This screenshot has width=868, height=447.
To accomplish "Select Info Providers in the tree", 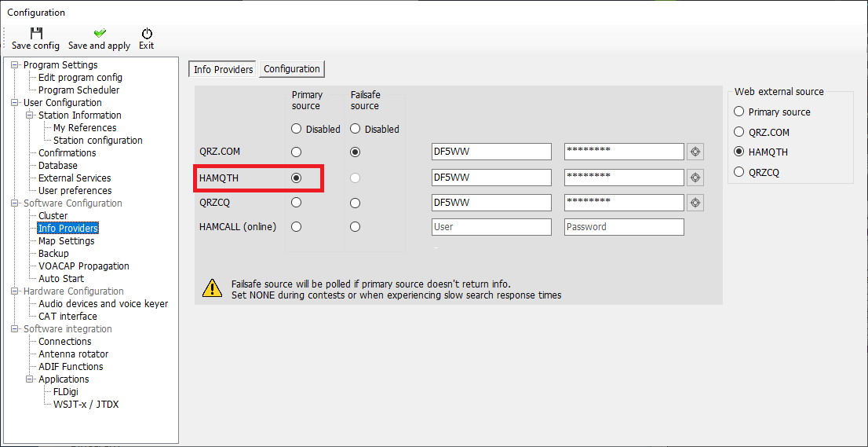I will point(68,228).
